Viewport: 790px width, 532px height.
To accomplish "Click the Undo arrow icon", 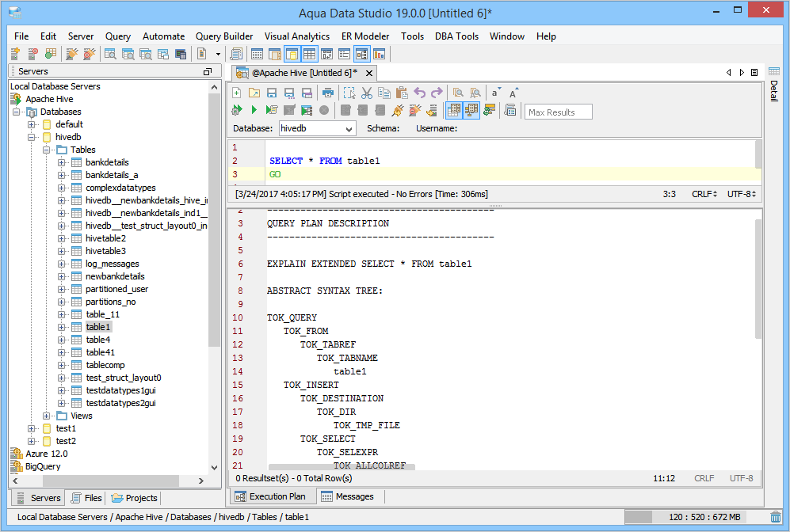I will [x=420, y=93].
